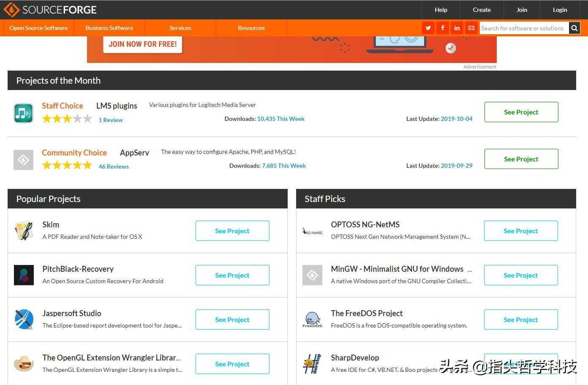Open SourceForge Facebook page icon
This screenshot has width=588, height=385.
(443, 28)
